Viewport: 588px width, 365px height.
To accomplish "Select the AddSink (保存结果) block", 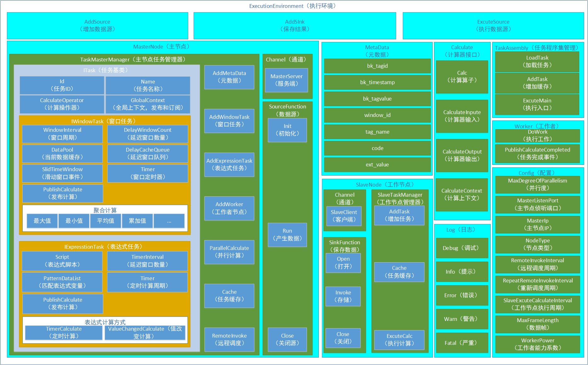I will pos(295,26).
